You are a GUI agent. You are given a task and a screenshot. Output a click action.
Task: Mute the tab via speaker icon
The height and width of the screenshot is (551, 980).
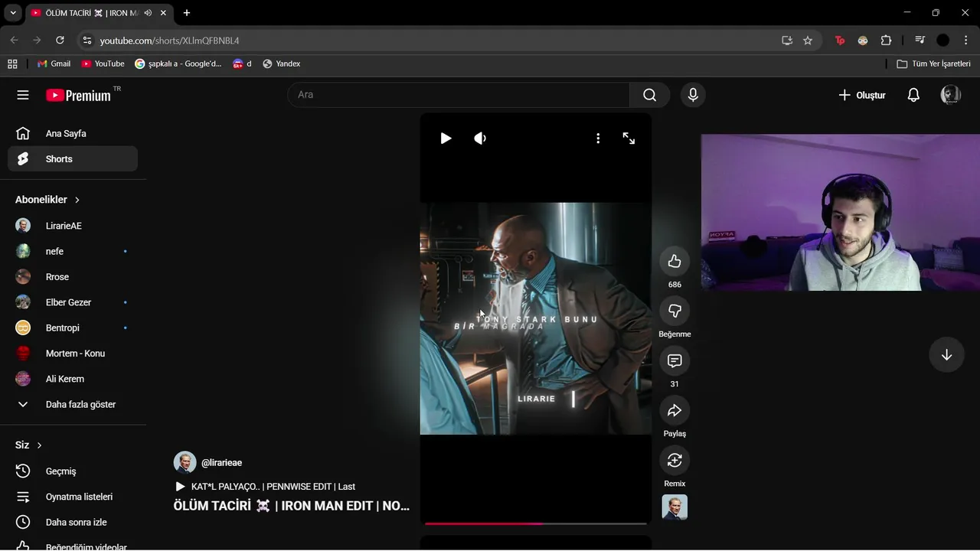pos(148,13)
